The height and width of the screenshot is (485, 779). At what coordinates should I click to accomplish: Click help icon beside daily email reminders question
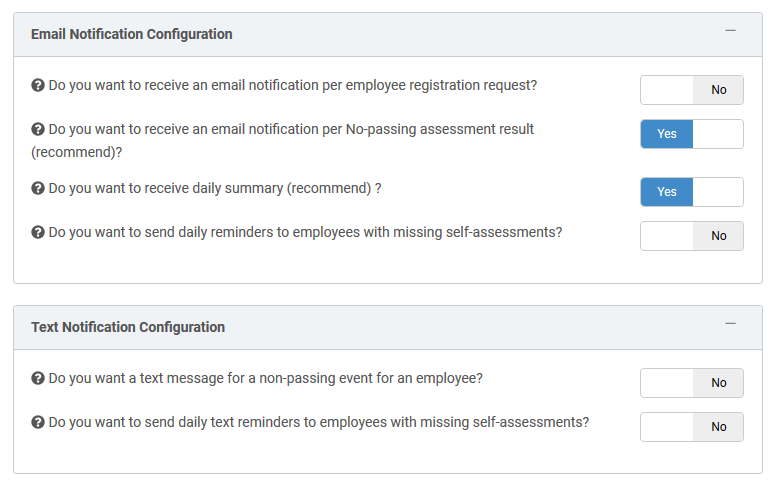38,232
